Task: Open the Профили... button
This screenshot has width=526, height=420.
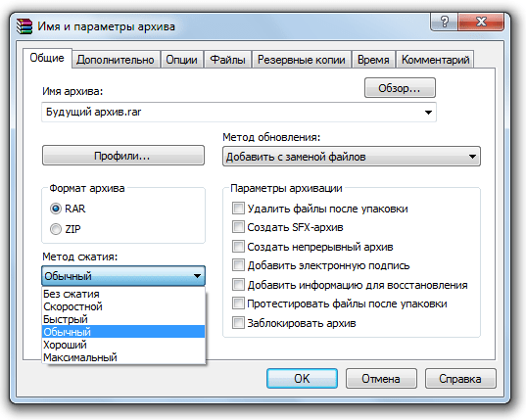Action: click(123, 156)
